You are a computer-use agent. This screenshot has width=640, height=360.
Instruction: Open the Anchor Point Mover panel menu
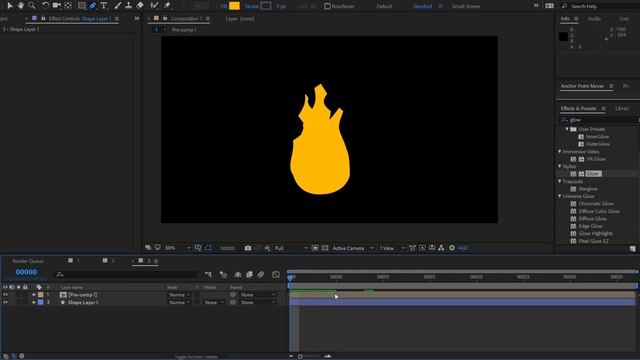[x=611, y=86]
